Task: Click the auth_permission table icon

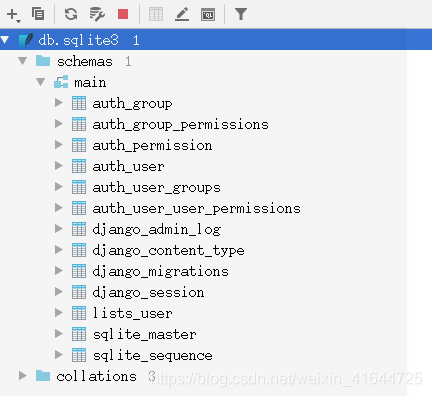Action: (79, 145)
